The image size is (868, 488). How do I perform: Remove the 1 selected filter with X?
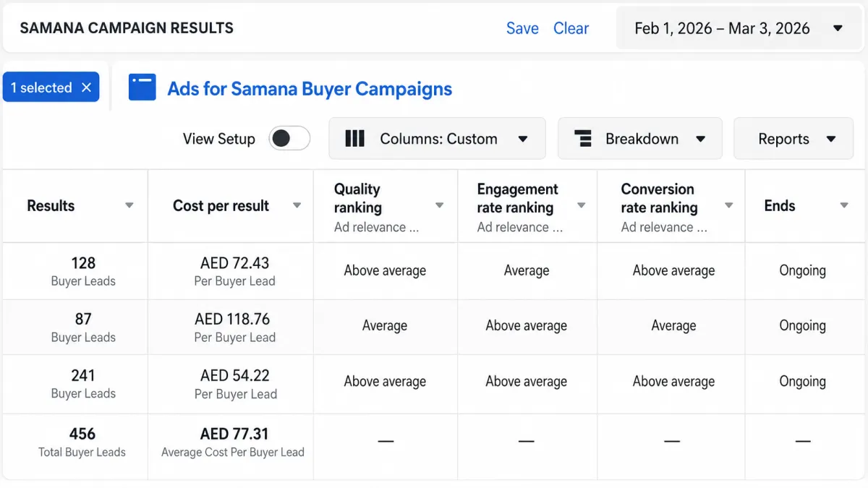point(86,87)
